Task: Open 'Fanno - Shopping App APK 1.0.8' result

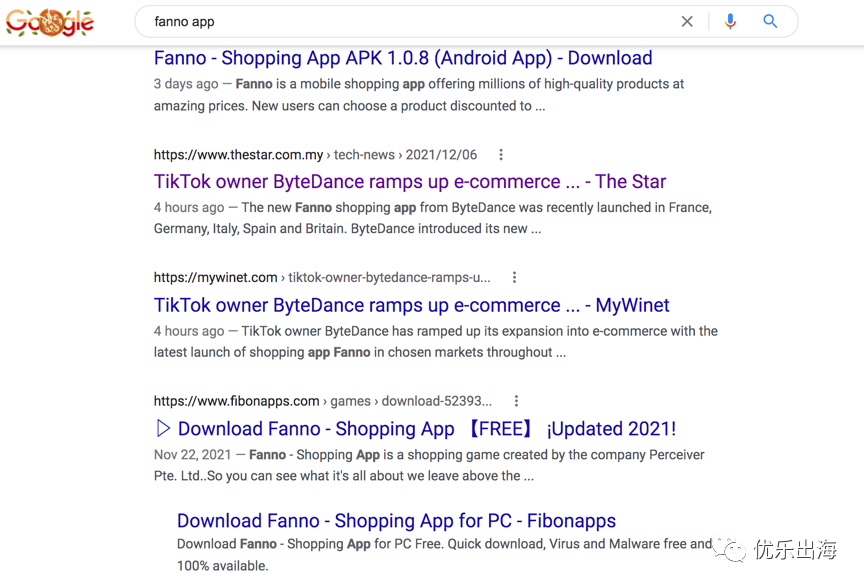Action: (x=403, y=58)
